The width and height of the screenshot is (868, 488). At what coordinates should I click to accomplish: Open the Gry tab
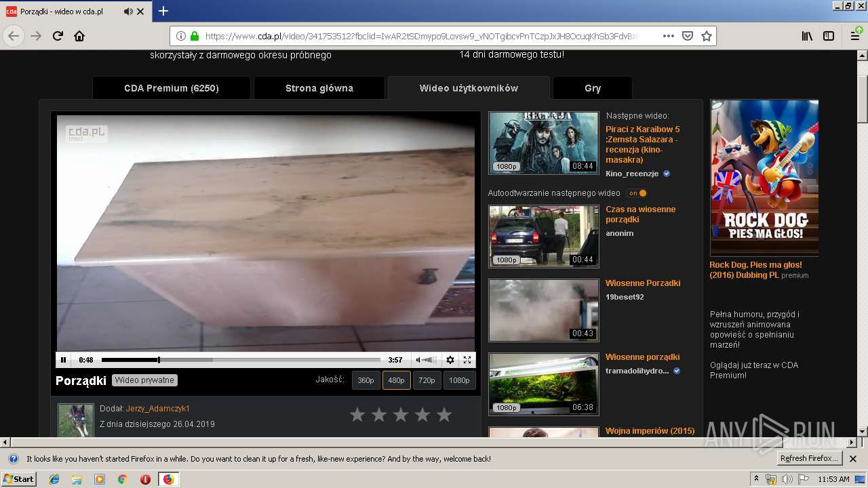[593, 88]
